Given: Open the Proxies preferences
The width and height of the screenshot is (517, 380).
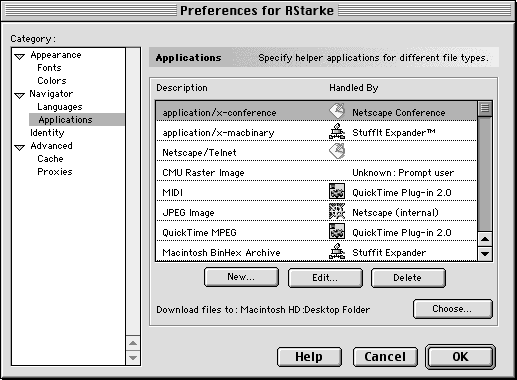Looking at the screenshot, I should pos(55,172).
